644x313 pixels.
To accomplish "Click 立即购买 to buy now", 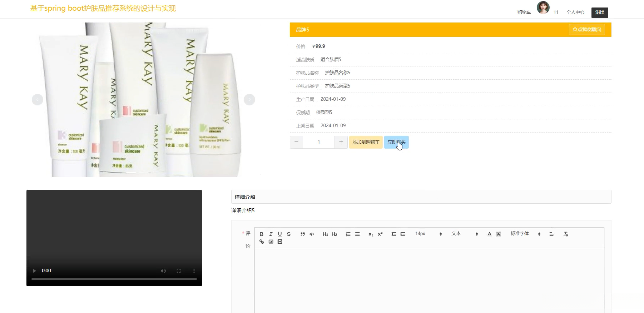I will (x=396, y=142).
